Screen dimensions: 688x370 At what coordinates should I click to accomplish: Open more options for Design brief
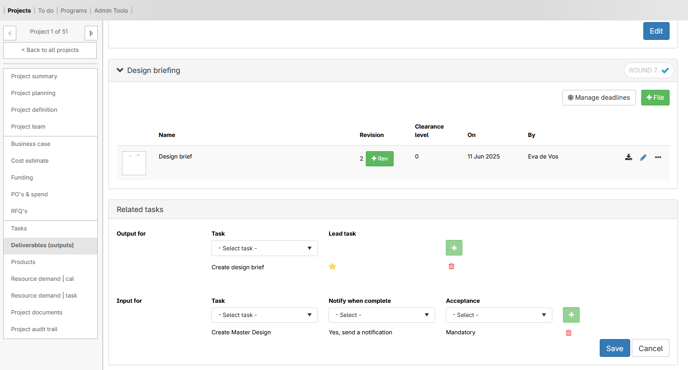(x=658, y=157)
